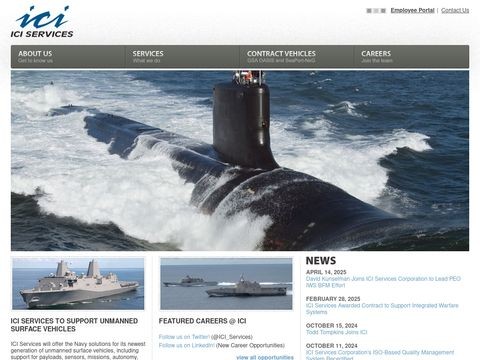Click the ICI Services logo
480x360 pixels.
(42, 21)
